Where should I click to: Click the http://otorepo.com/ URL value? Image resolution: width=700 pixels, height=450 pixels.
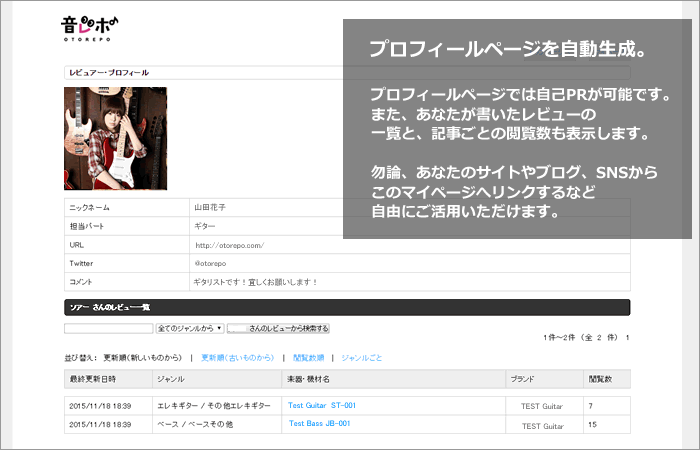click(229, 245)
